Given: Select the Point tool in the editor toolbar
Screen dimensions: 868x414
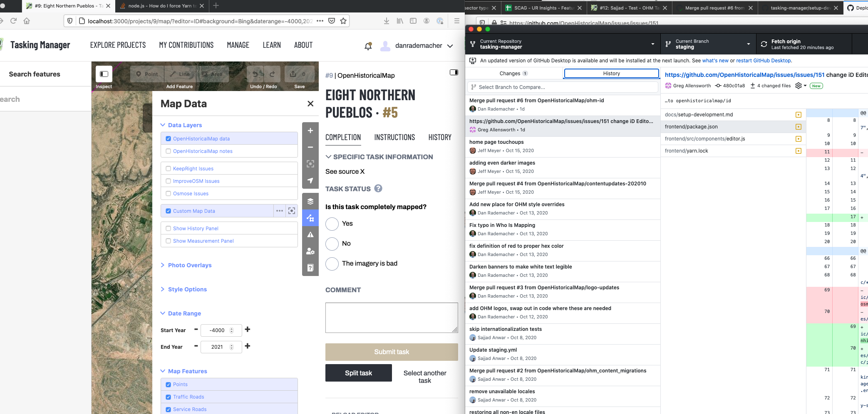Looking at the screenshot, I should (147, 74).
